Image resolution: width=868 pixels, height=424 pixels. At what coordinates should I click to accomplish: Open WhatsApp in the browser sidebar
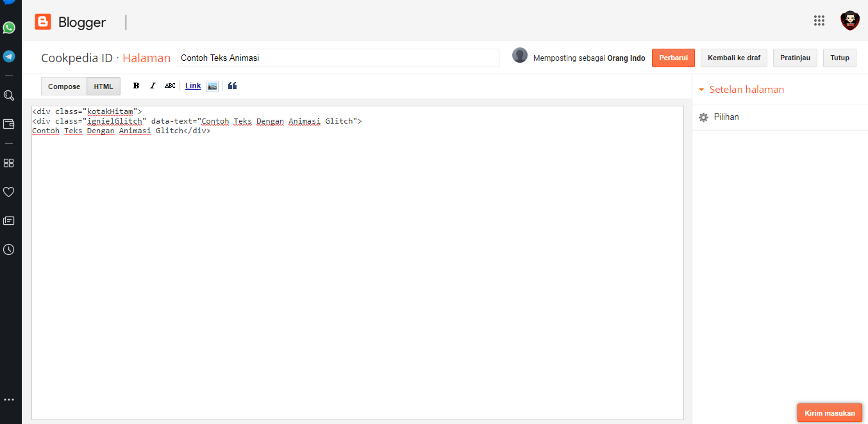point(9,28)
